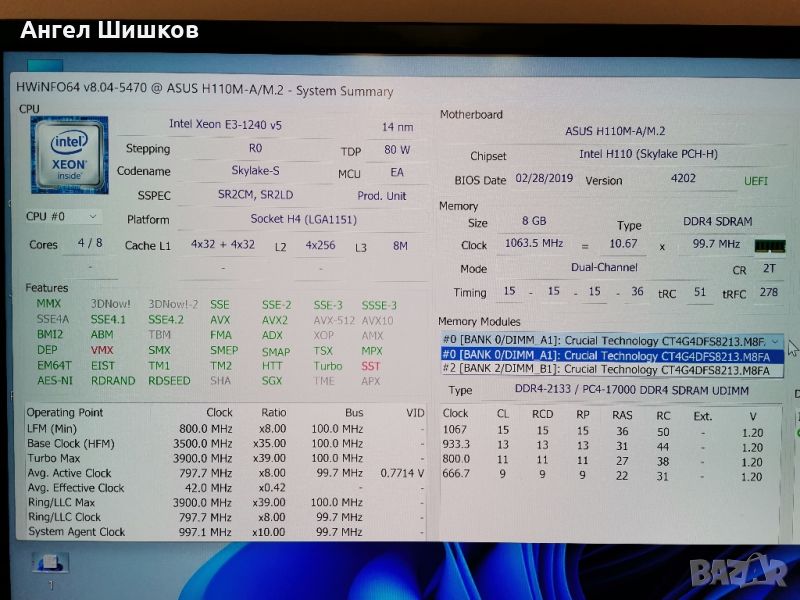This screenshot has height=600, width=800.
Task: Select the Base Clock (HFM) row
Action: pyautogui.click(x=225, y=443)
